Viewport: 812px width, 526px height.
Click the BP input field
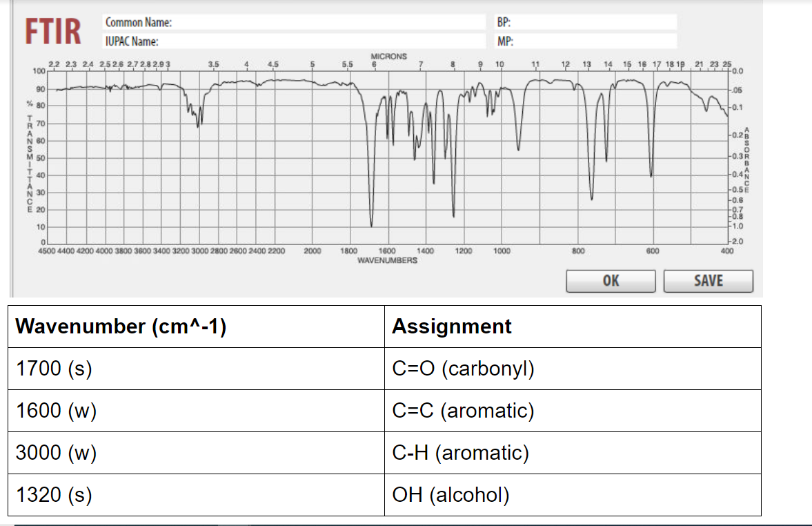pyautogui.click(x=586, y=22)
